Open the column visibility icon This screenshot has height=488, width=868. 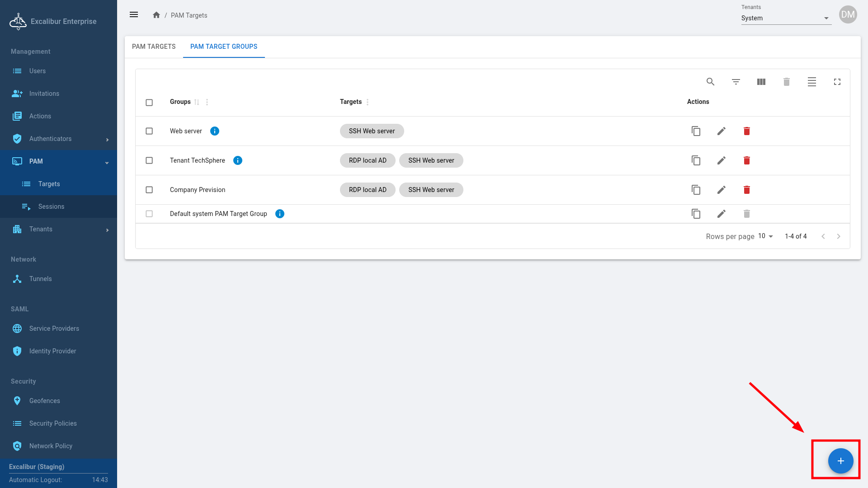(x=761, y=82)
